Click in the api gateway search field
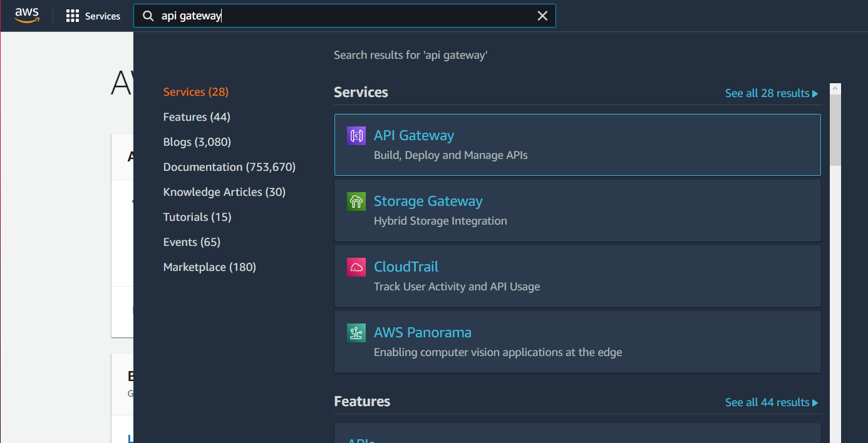 pyautogui.click(x=344, y=16)
